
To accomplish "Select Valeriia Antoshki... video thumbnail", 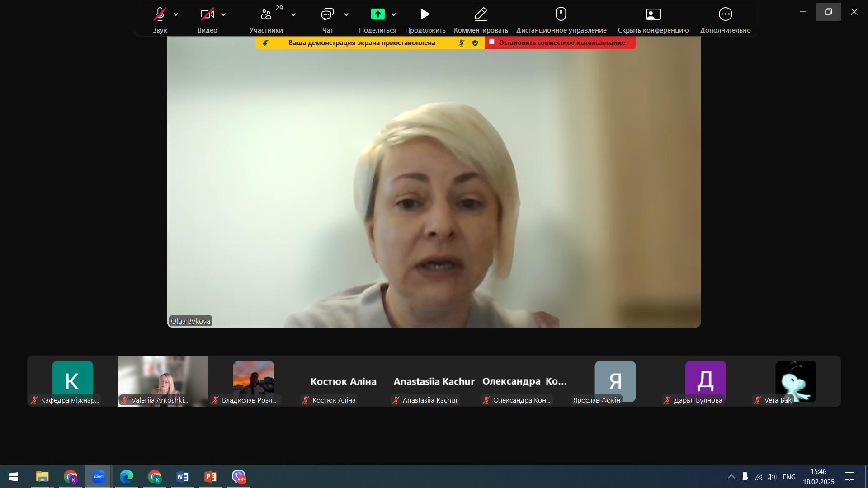I will coord(163,381).
